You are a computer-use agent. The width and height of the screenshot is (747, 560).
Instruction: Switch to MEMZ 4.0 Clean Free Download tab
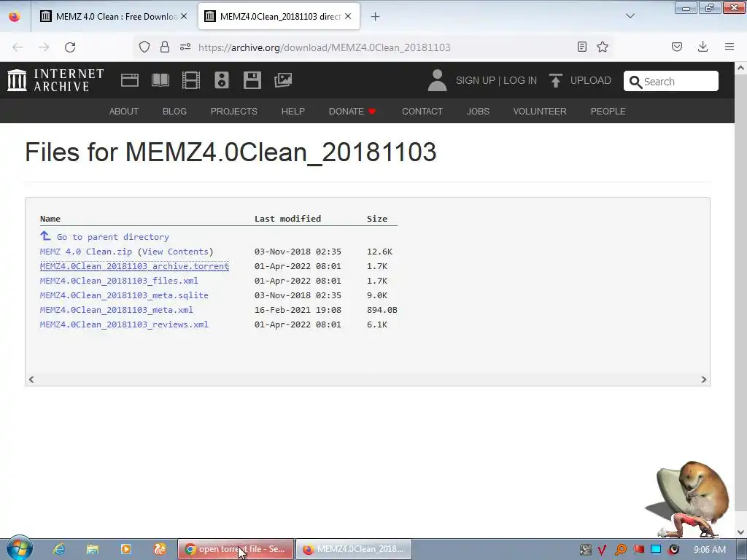tap(113, 16)
